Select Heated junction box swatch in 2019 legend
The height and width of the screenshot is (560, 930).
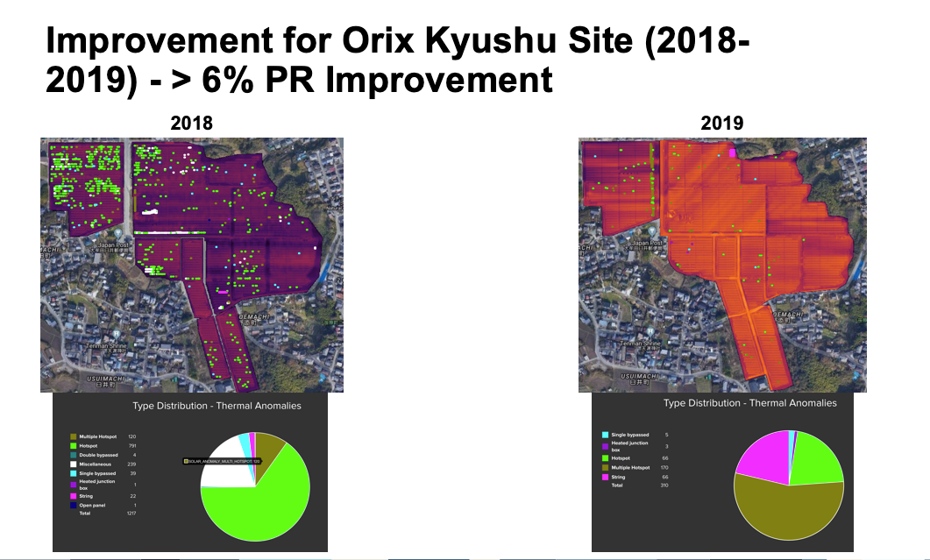(605, 446)
